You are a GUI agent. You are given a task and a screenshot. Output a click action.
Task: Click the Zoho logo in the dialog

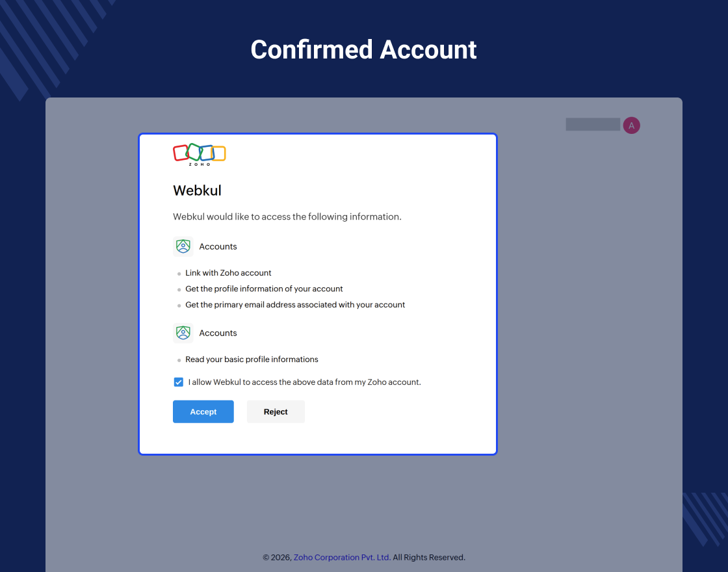click(199, 155)
